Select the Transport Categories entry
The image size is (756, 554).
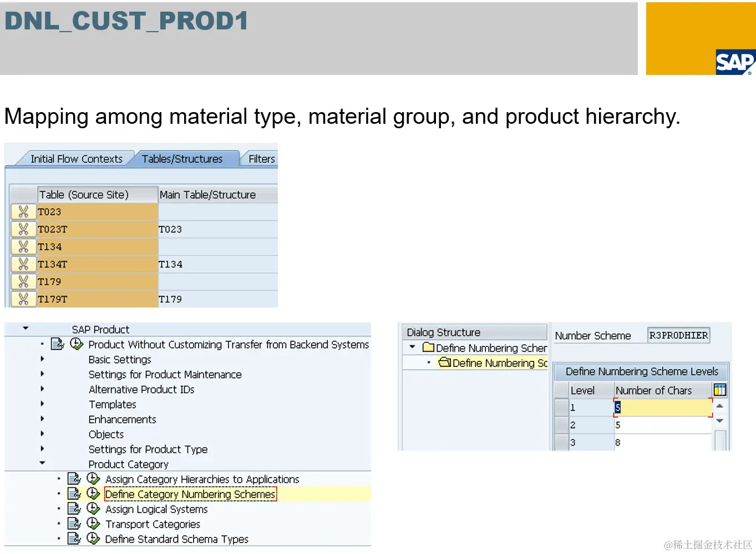point(153,524)
